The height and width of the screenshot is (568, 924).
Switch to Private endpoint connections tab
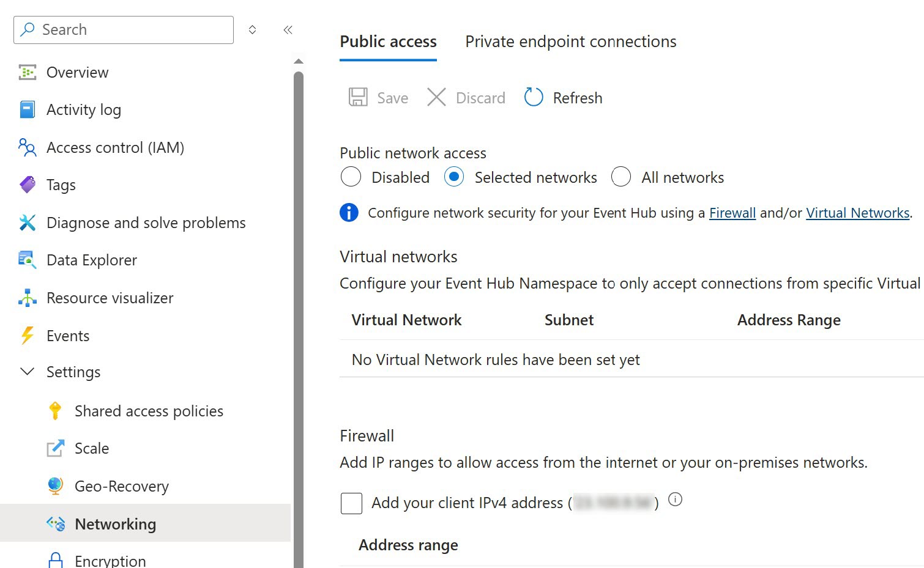click(570, 42)
